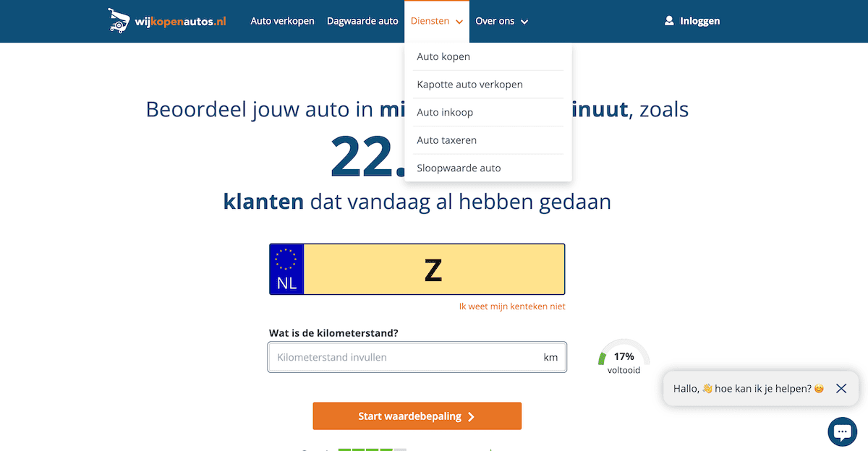Click the Inloggen login link
Image resolution: width=868 pixels, height=451 pixels.
click(x=699, y=21)
